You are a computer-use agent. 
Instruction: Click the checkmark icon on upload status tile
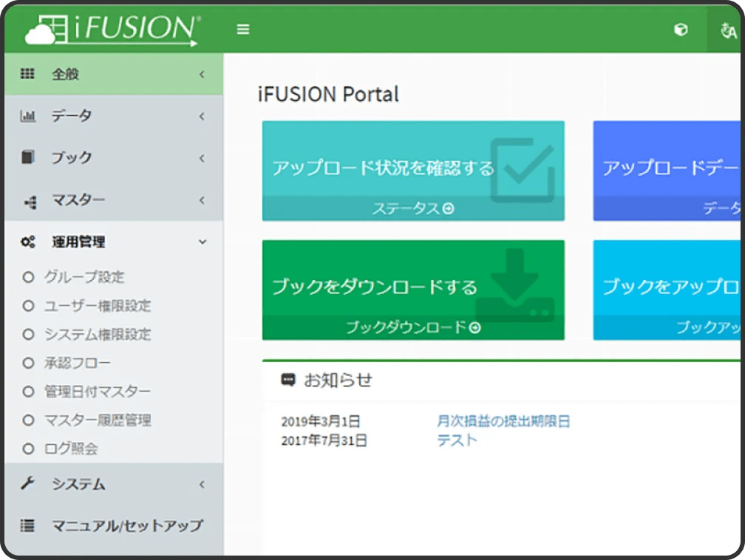click(523, 170)
